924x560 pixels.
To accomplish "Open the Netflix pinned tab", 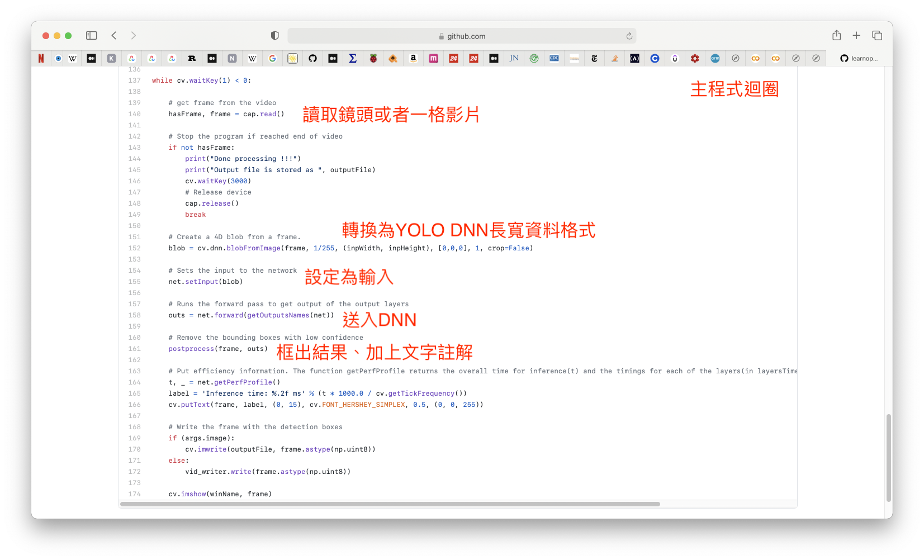I will (41, 58).
